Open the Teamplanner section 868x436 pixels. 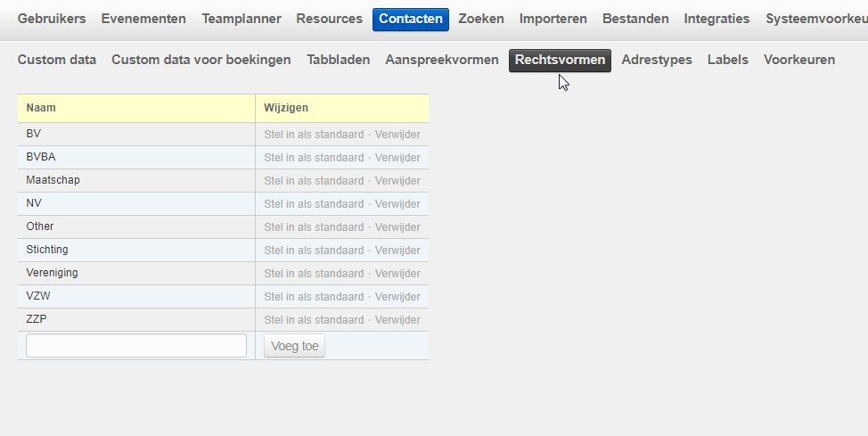pyautogui.click(x=242, y=19)
